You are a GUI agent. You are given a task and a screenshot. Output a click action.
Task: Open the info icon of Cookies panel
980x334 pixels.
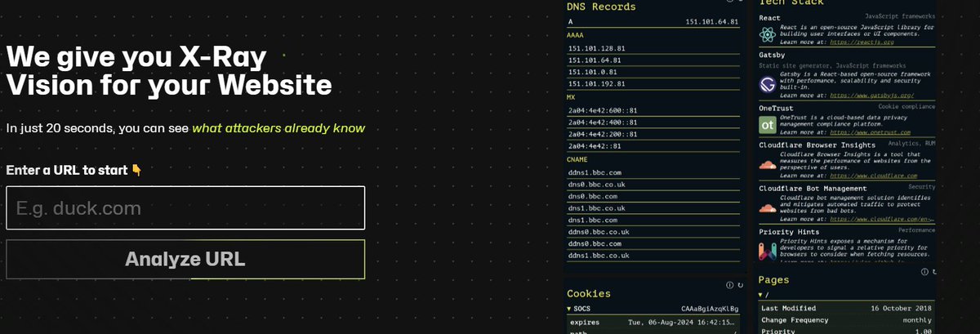tap(729, 285)
